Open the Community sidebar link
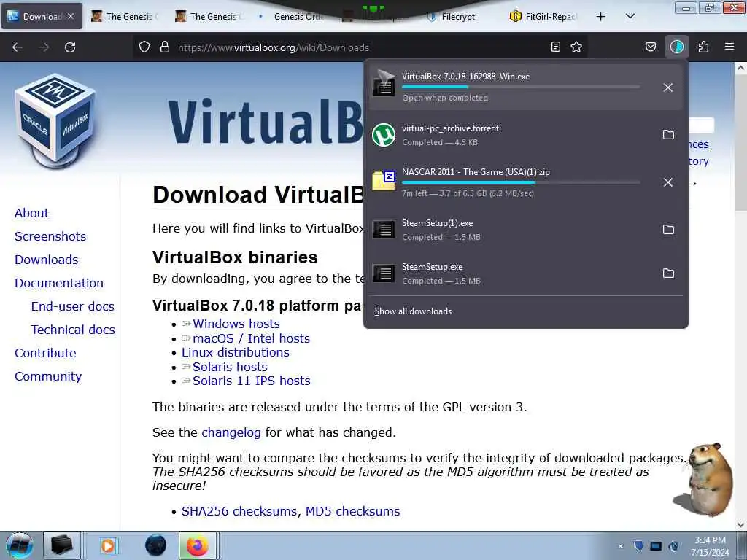 pyautogui.click(x=48, y=376)
